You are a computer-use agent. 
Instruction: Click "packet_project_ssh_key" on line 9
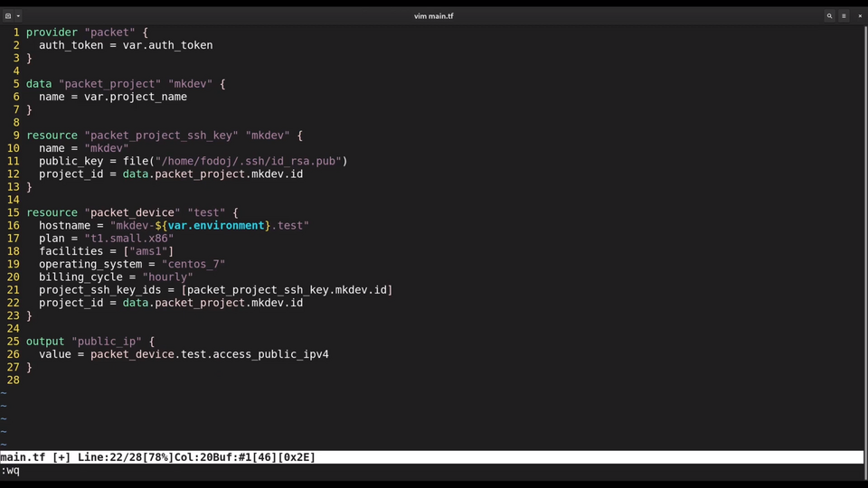(x=161, y=136)
